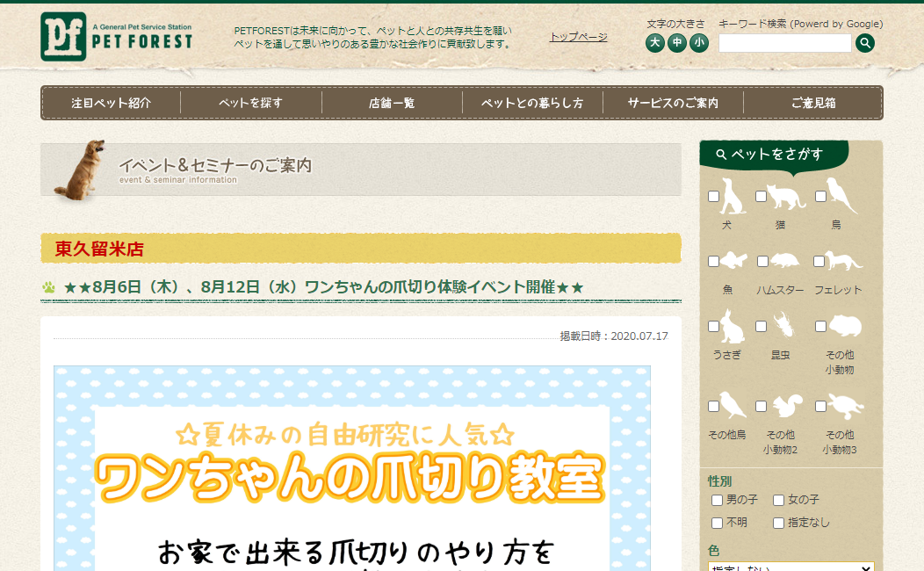Open the 色 color dropdown

[790, 567]
